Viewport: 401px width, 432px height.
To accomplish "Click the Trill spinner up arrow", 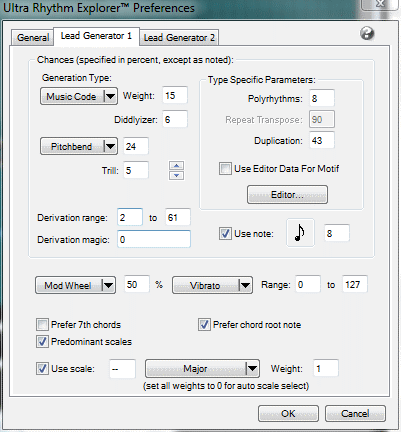I will coord(176,166).
